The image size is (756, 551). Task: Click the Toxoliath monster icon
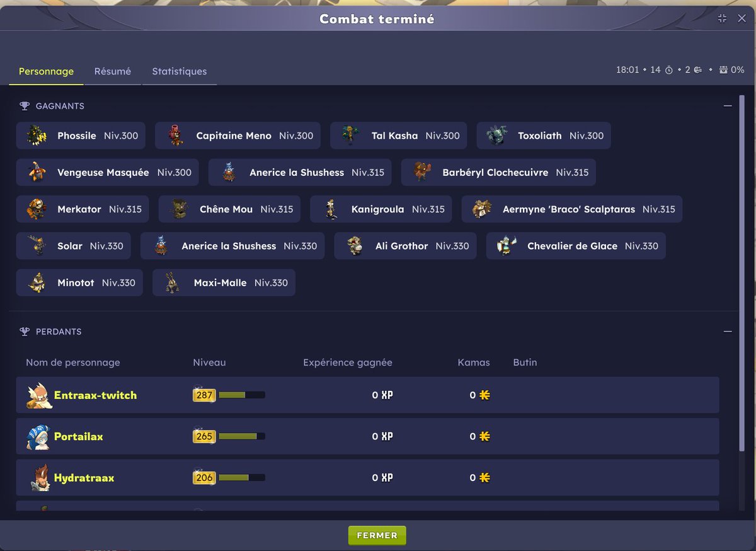click(x=497, y=136)
